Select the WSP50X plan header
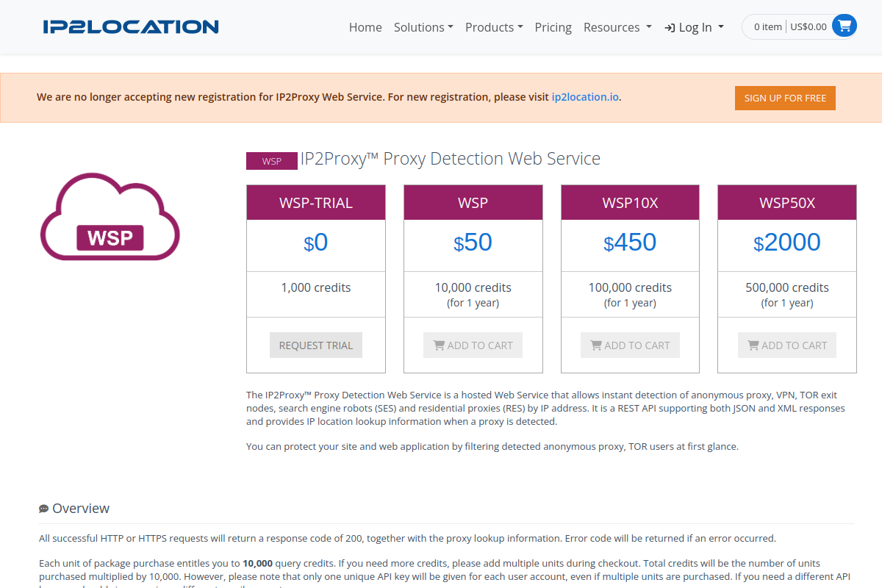This screenshot has width=882, height=588. click(x=787, y=203)
